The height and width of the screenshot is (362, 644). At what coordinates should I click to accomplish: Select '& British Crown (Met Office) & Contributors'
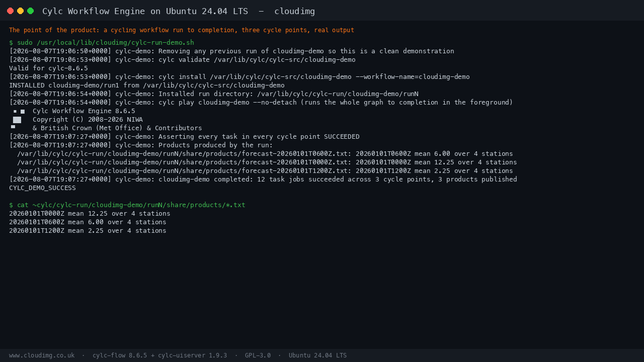(x=117, y=128)
